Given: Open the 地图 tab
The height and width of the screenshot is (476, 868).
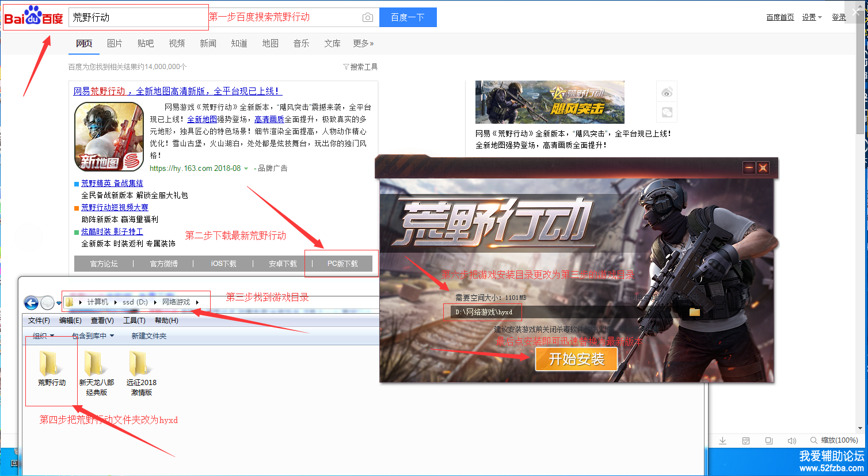Looking at the screenshot, I should coord(270,43).
